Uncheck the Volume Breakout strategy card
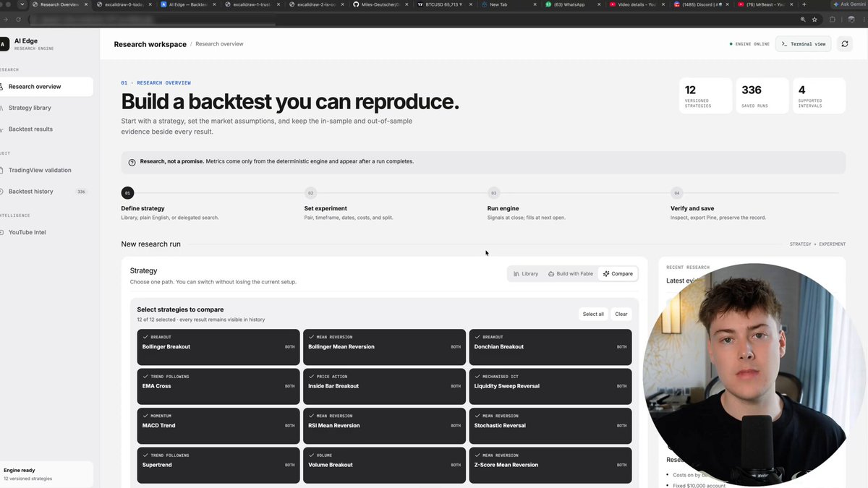Image resolution: width=868 pixels, height=488 pixels. pos(384,466)
